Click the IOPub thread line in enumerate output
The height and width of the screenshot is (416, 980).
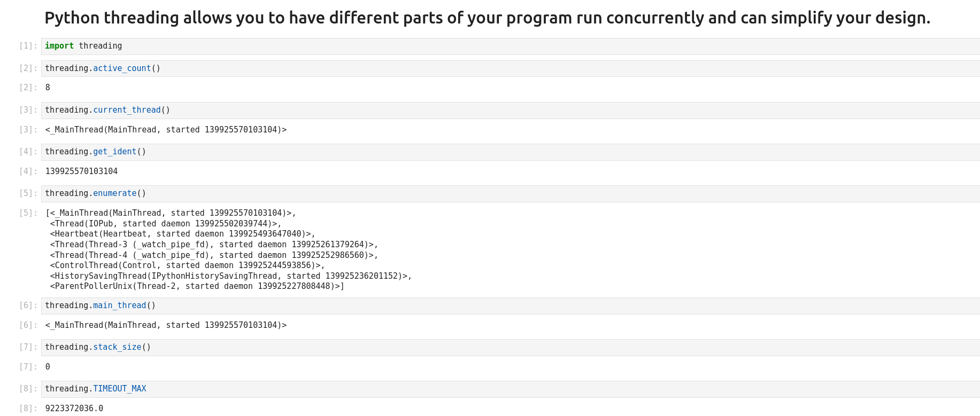click(166, 224)
